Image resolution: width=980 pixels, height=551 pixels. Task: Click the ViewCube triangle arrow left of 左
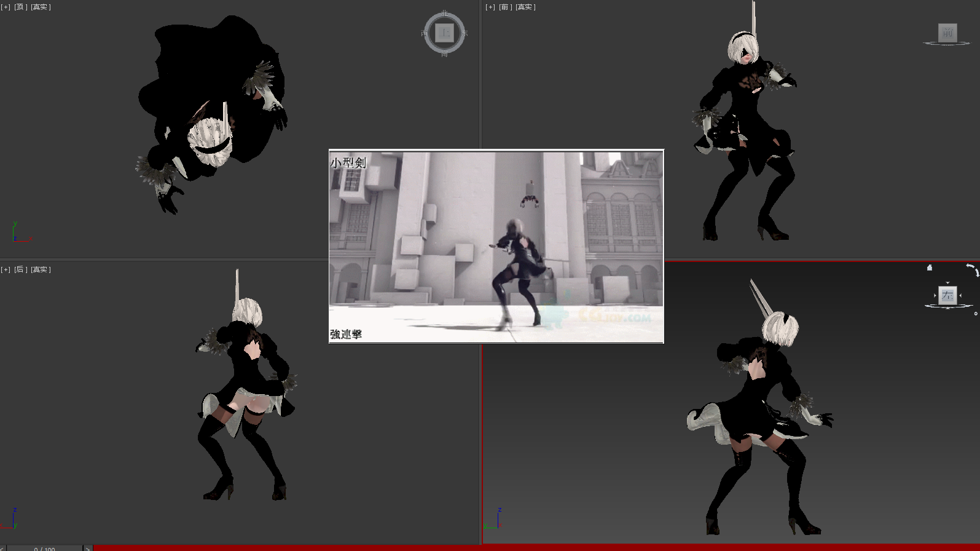pyautogui.click(x=935, y=296)
